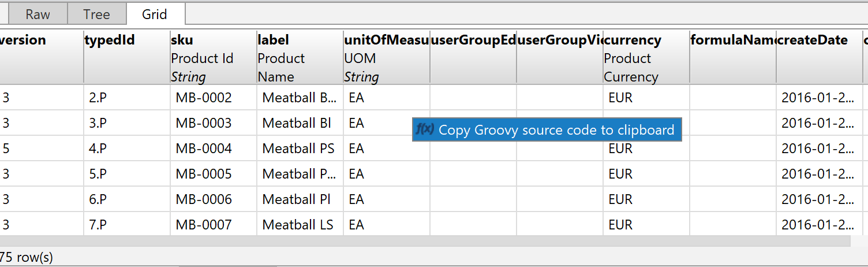Click the f(x) Groovy function icon
The width and height of the screenshot is (868, 267).
click(425, 129)
